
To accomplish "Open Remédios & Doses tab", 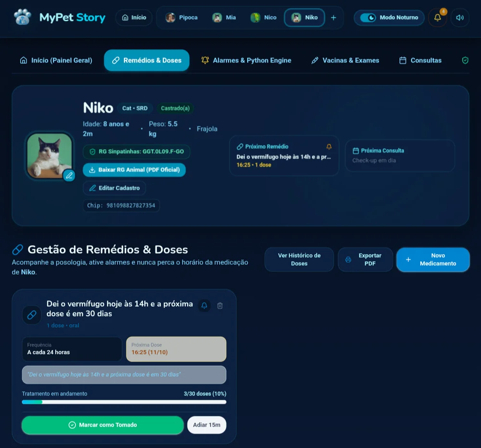I will [147, 61].
